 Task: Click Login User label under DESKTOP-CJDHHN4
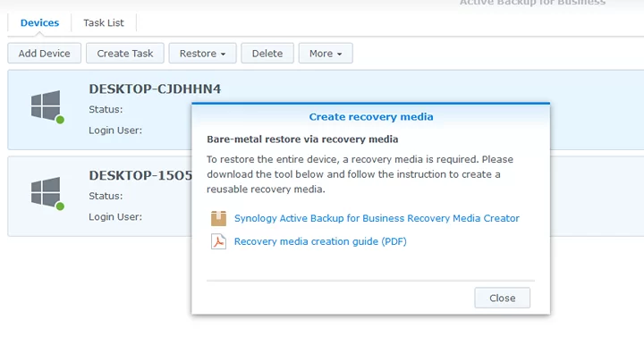pyautogui.click(x=115, y=130)
